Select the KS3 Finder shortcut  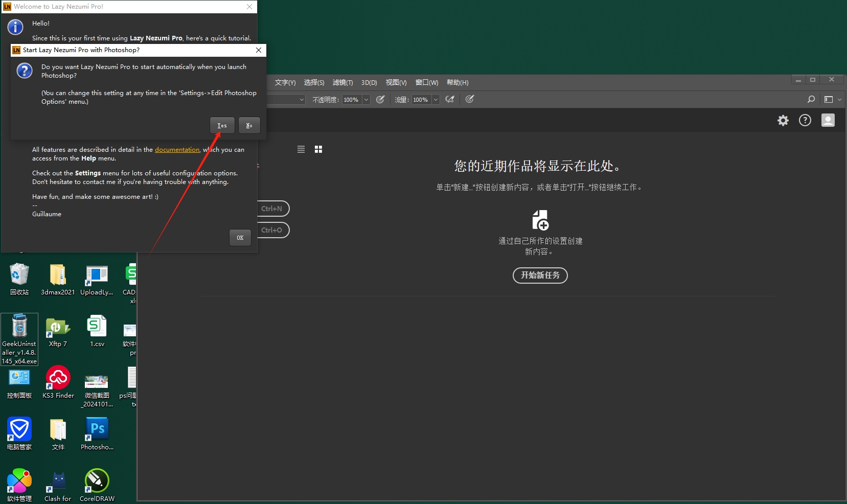[x=58, y=382]
